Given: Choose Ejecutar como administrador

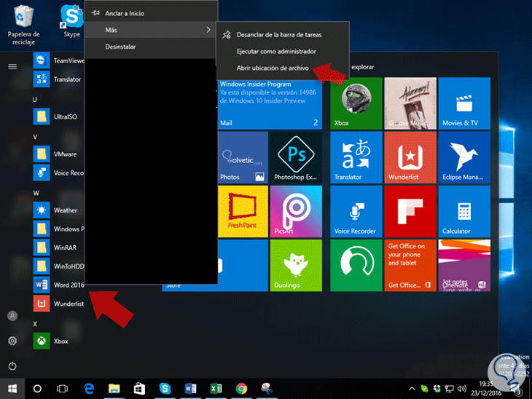Looking at the screenshot, I should [x=276, y=51].
